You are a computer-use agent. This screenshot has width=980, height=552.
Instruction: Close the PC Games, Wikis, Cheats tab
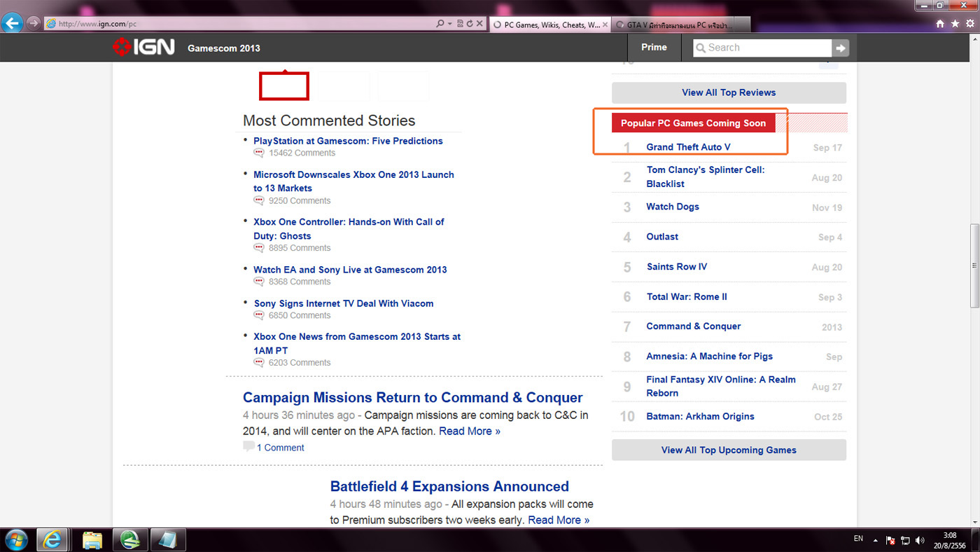click(x=605, y=25)
